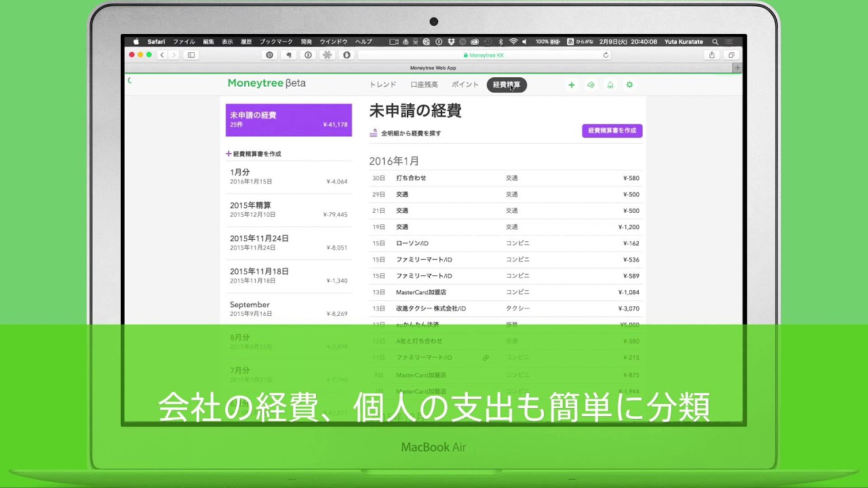Click amount ¥-536 on ファミリーマート row

pyautogui.click(x=631, y=260)
